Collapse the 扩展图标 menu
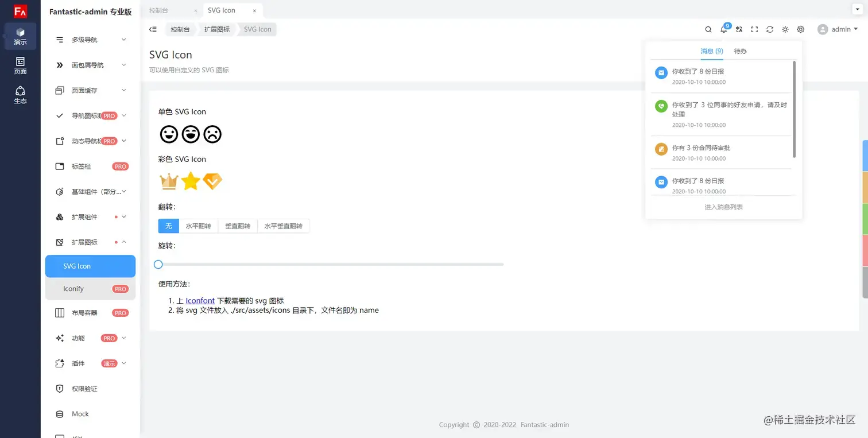This screenshot has width=868, height=438. (x=91, y=242)
